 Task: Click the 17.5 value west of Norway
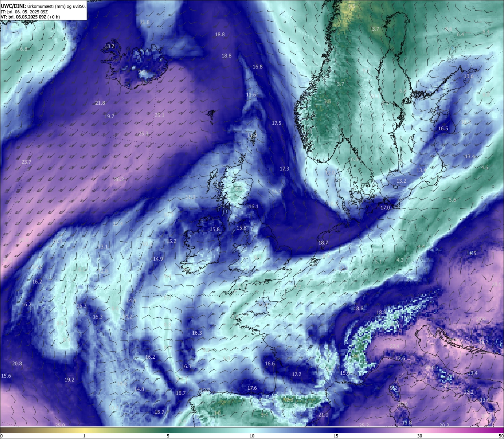pos(276,123)
